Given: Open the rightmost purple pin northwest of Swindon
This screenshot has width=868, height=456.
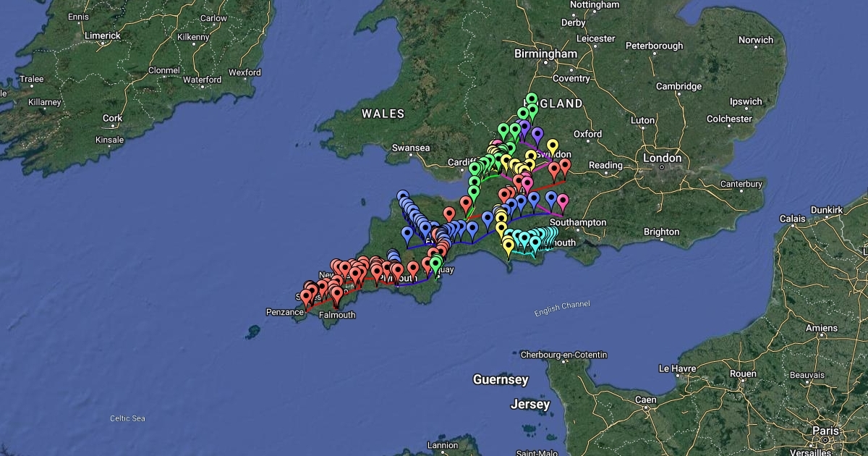Looking at the screenshot, I should click(x=537, y=135).
